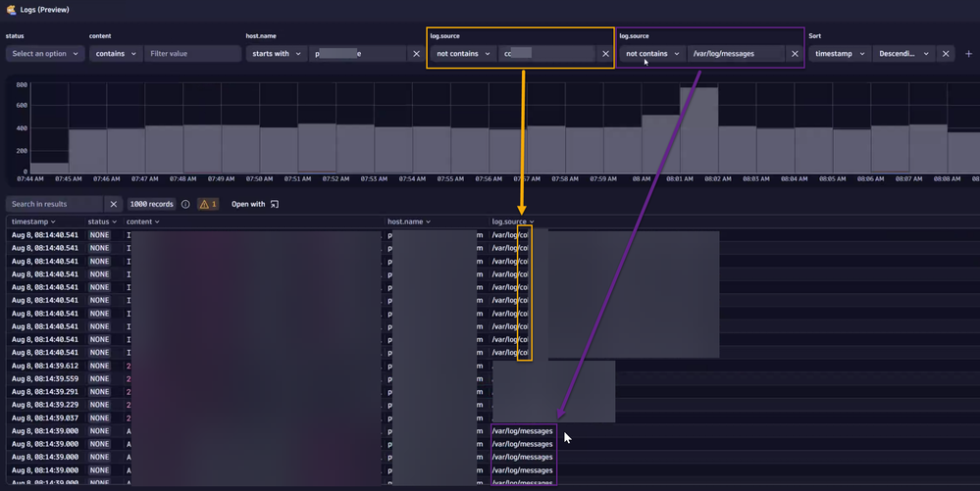Type in the content Filter value field
The width and height of the screenshot is (980, 491).
190,54
